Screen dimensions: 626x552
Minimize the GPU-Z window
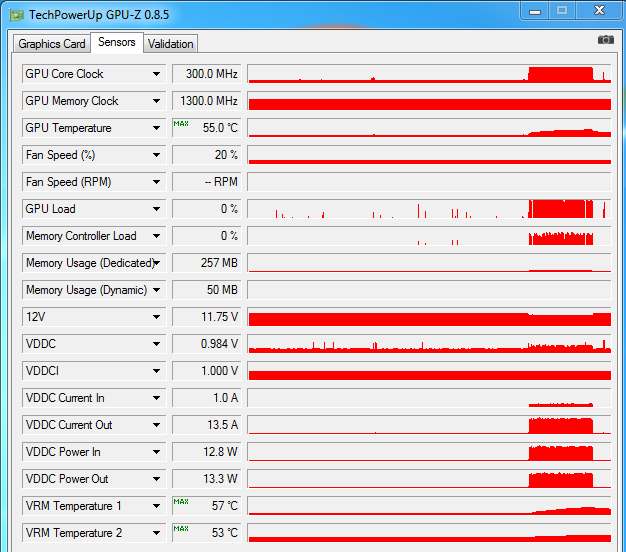(535, 11)
